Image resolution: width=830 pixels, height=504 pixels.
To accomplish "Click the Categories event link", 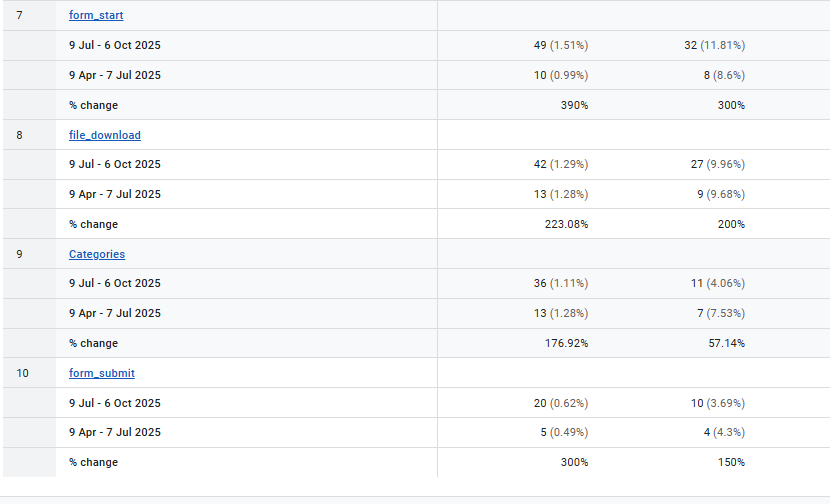I will click(x=97, y=254).
